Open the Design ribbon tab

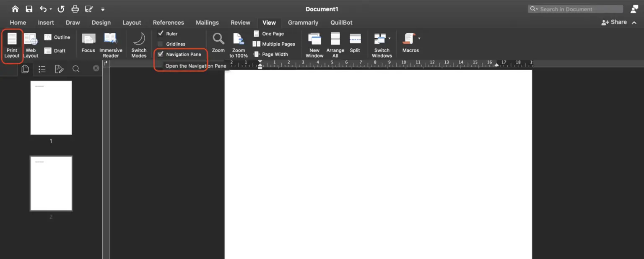pos(101,23)
